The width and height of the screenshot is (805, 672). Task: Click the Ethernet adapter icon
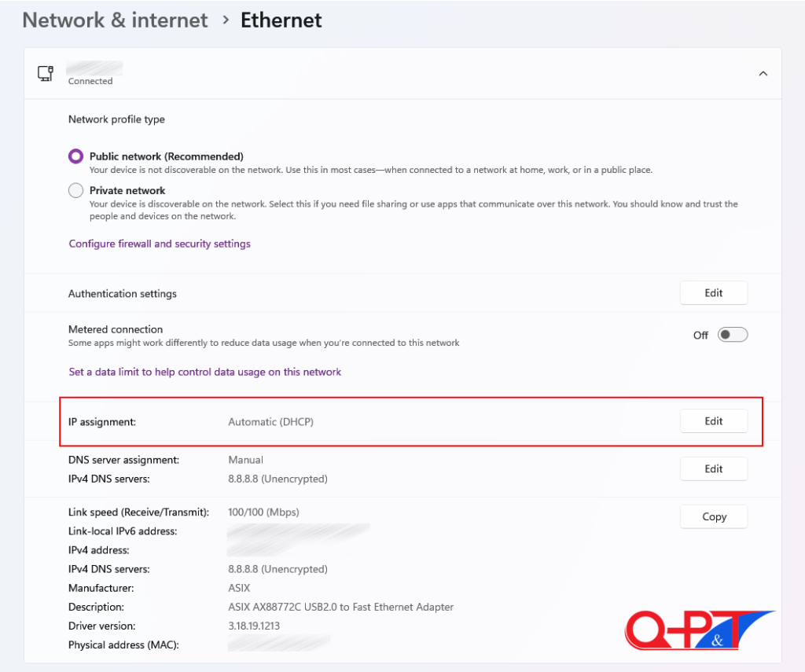(x=46, y=73)
